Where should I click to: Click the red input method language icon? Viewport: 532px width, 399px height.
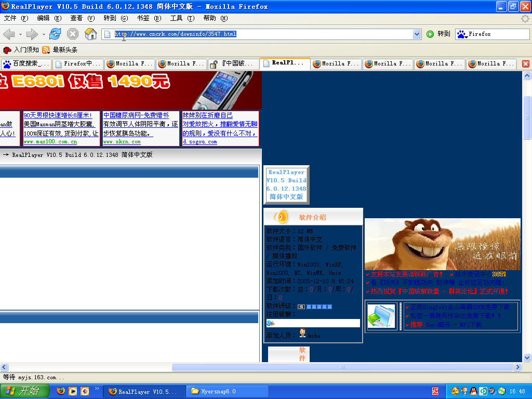(x=435, y=391)
